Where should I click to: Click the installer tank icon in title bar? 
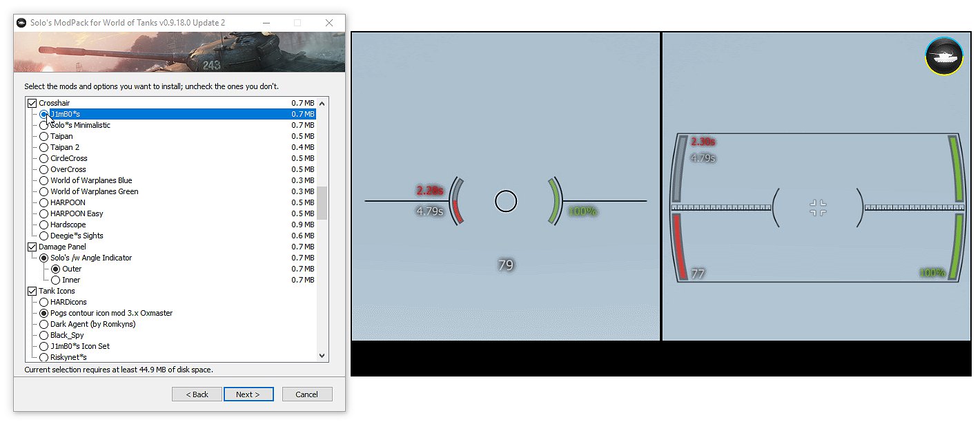[x=22, y=23]
